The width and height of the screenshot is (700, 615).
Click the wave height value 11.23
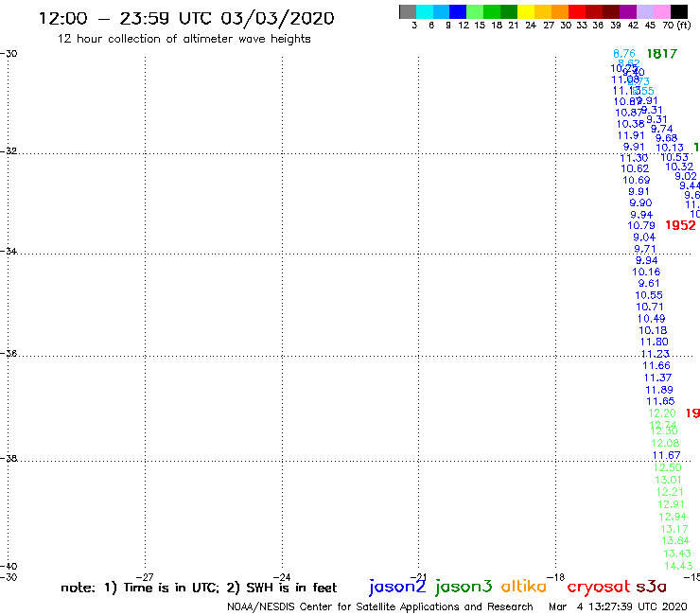pyautogui.click(x=655, y=354)
